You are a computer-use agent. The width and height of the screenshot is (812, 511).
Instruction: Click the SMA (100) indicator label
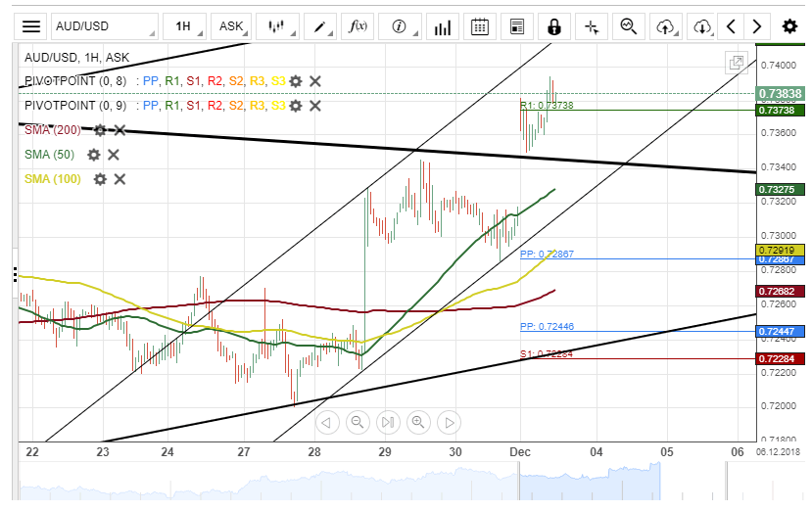[x=53, y=179]
